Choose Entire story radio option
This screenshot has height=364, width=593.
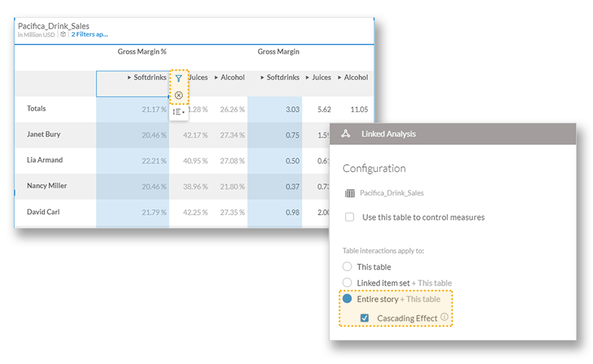coord(347,299)
